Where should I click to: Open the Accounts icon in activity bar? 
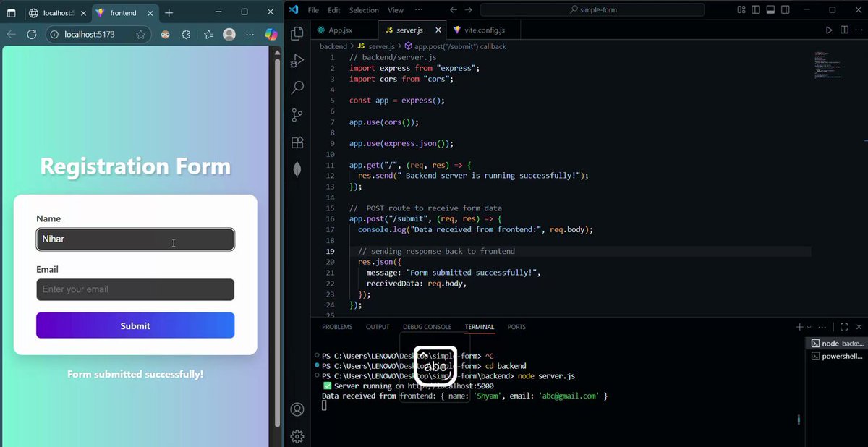297,409
